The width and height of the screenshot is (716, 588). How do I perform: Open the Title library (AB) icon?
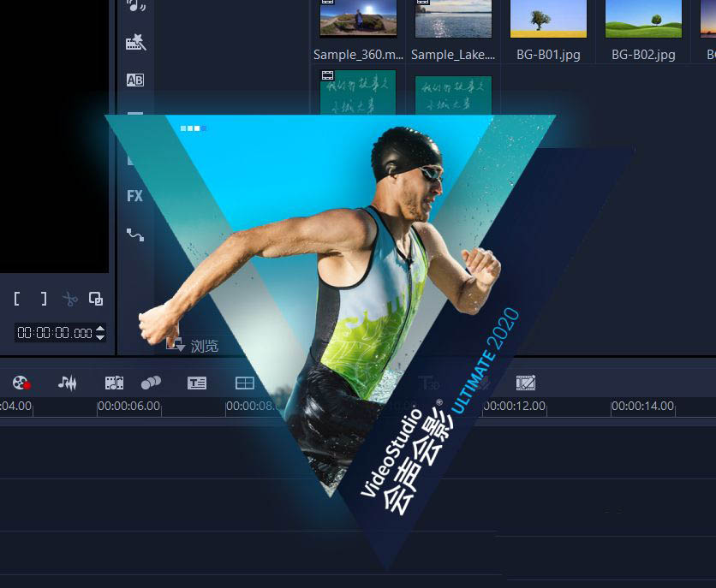point(135,80)
